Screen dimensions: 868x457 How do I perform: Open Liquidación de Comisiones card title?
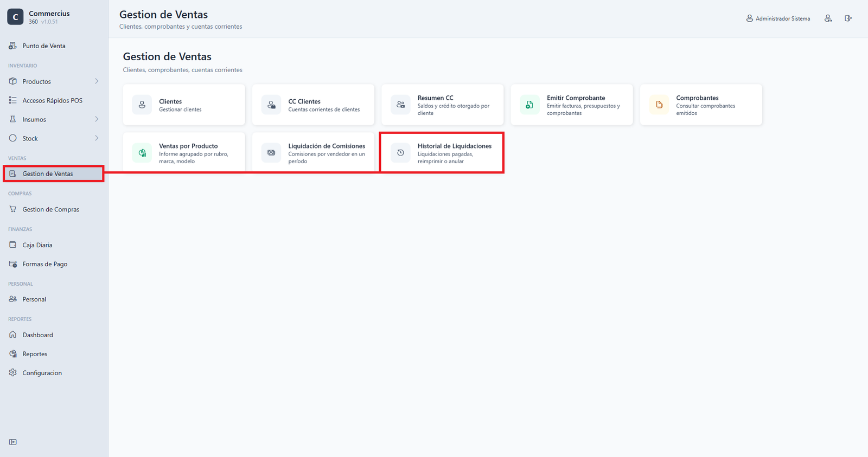pos(327,146)
